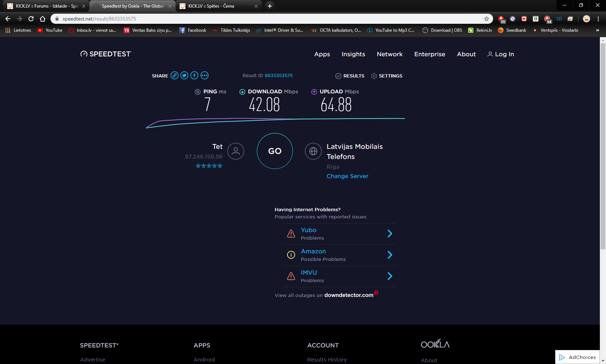The image size is (606, 364).
Task: Click the Yubo warning triangle icon
Action: [291, 234]
